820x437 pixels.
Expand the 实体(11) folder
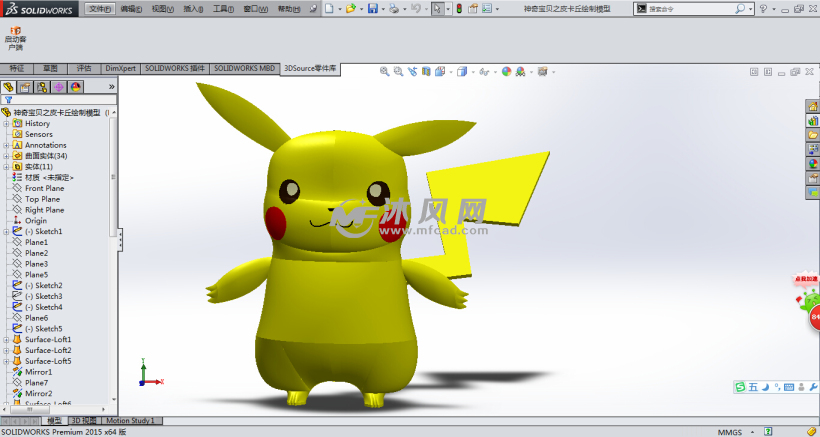pos(6,167)
